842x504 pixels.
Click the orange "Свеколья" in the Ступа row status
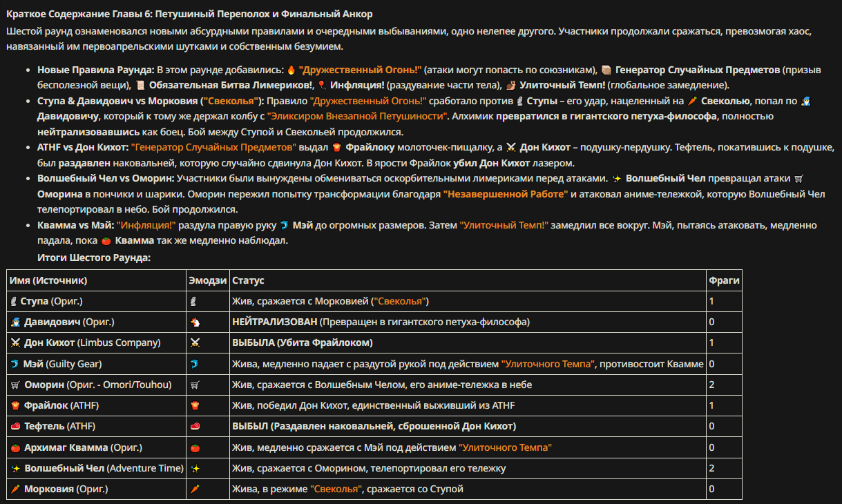pyautogui.click(x=400, y=302)
